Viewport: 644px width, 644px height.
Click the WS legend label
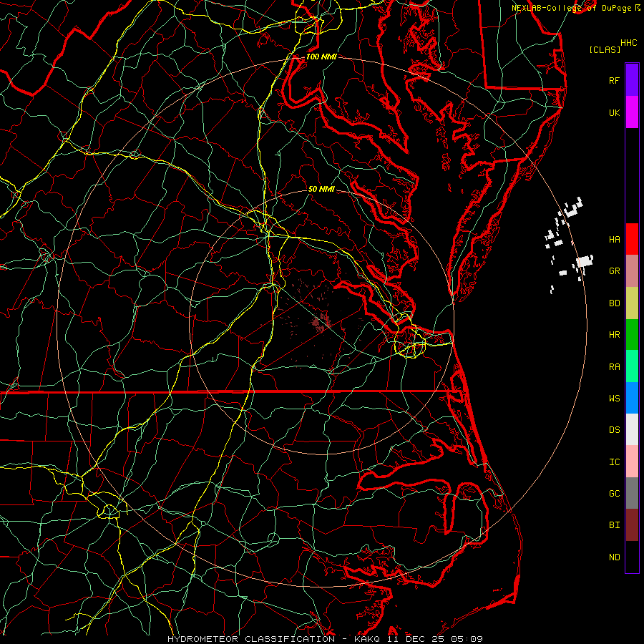click(614, 399)
